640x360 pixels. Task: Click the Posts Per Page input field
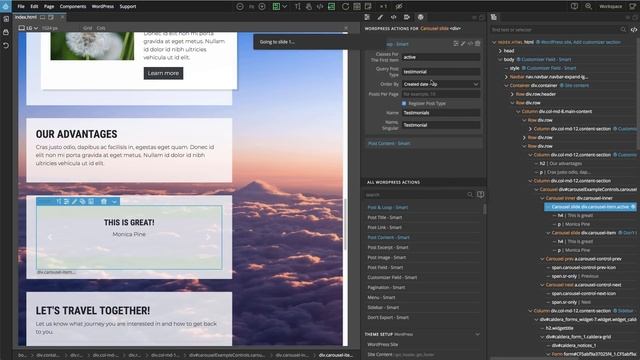[x=441, y=94]
